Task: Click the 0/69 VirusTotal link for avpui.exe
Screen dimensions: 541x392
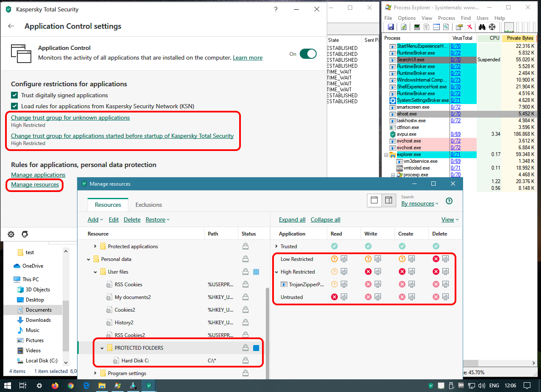Action: point(456,134)
